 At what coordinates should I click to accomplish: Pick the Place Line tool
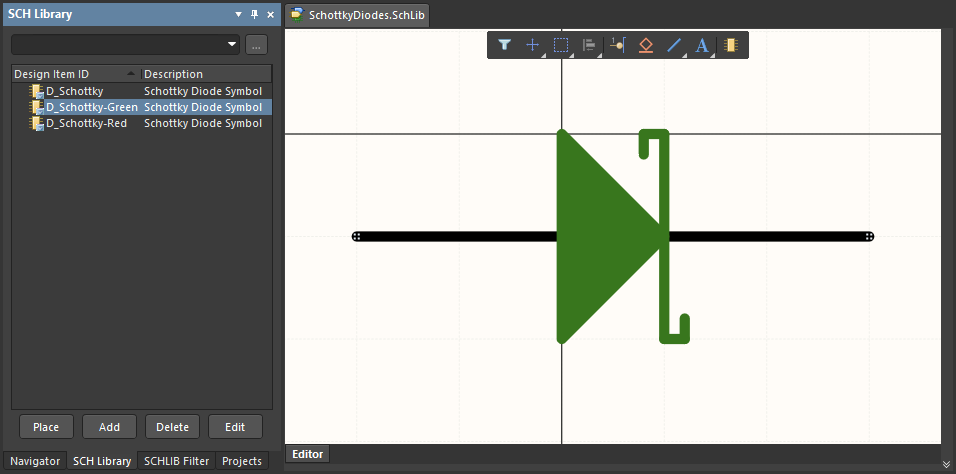(674, 45)
